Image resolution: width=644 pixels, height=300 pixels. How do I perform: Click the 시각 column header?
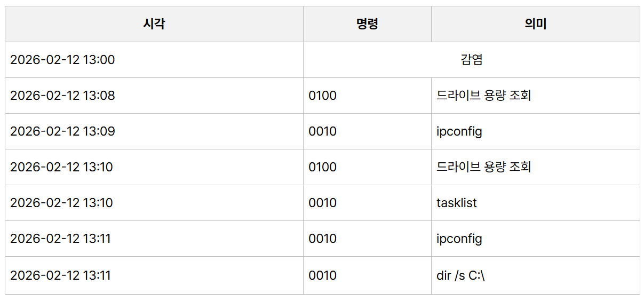[x=154, y=24]
